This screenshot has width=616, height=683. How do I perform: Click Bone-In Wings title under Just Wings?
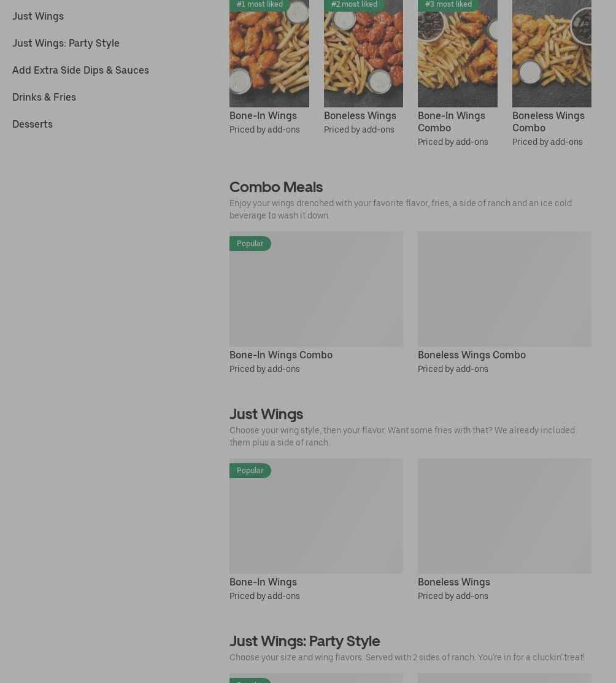pos(263,582)
